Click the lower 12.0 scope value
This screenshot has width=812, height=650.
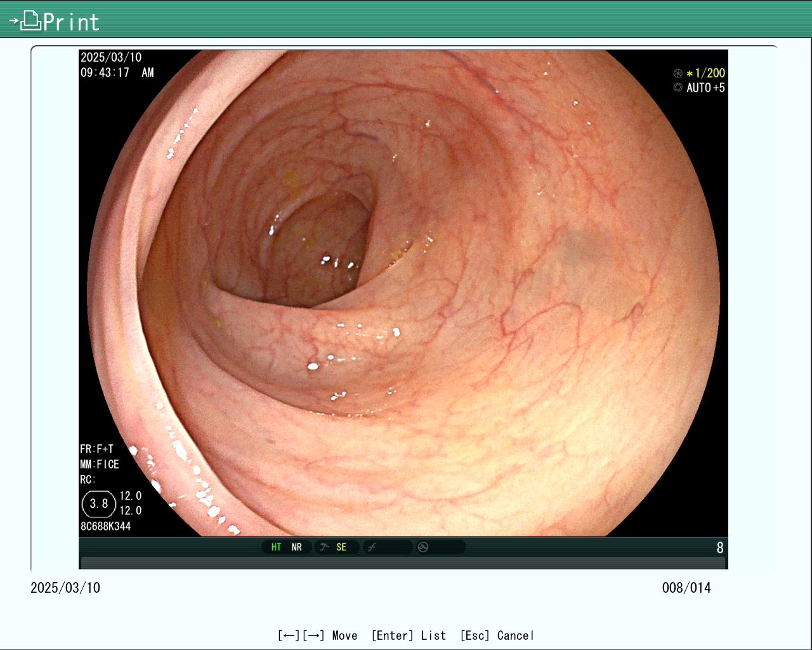131,510
